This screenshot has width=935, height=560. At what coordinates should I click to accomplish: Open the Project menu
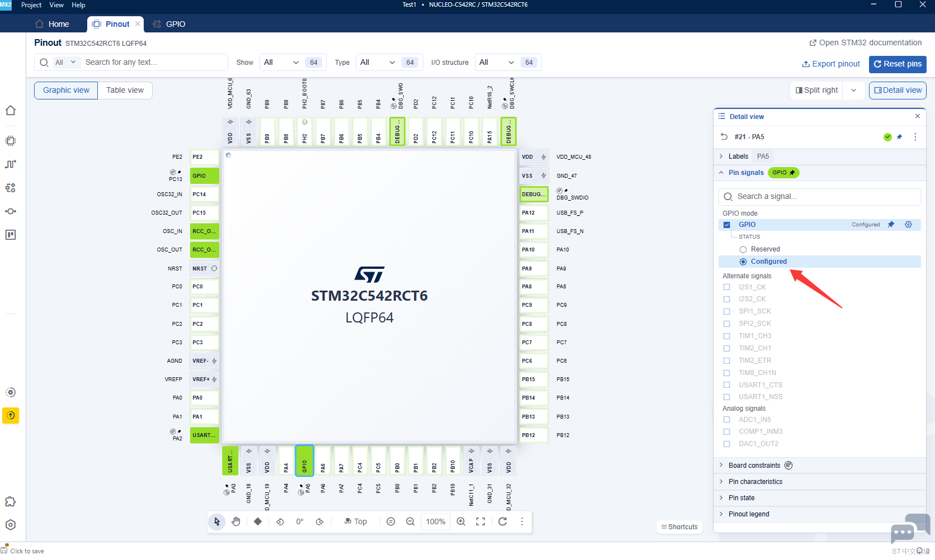(x=31, y=5)
